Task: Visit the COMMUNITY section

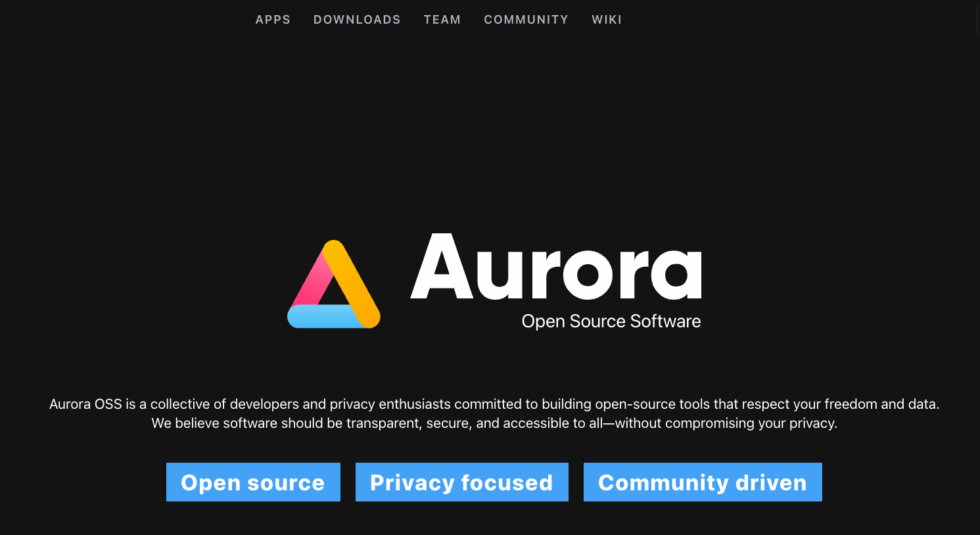Action: click(x=526, y=20)
